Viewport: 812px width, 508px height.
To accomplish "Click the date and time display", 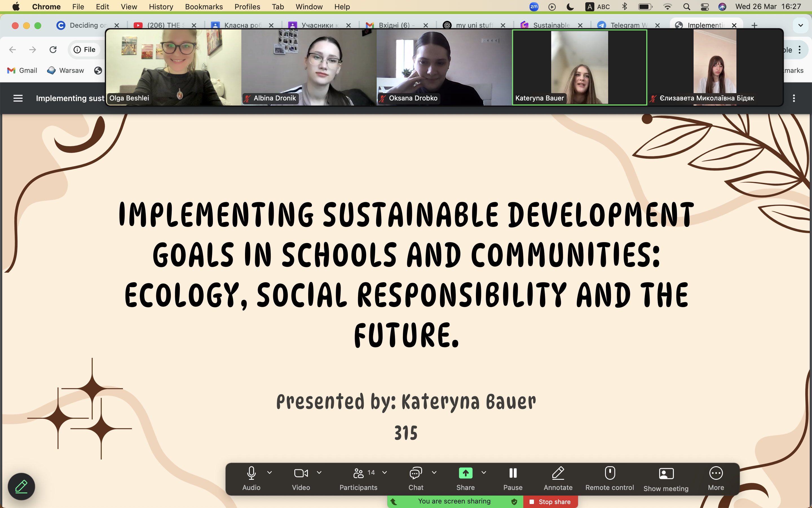I will point(768,7).
